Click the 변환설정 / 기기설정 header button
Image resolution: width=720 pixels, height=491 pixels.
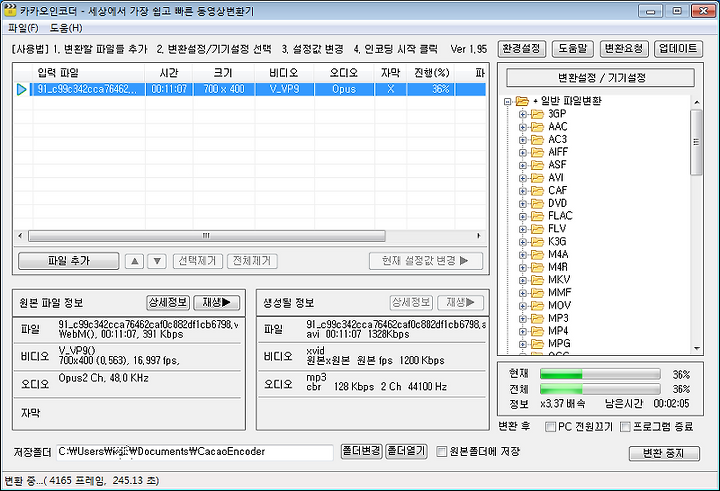point(601,78)
